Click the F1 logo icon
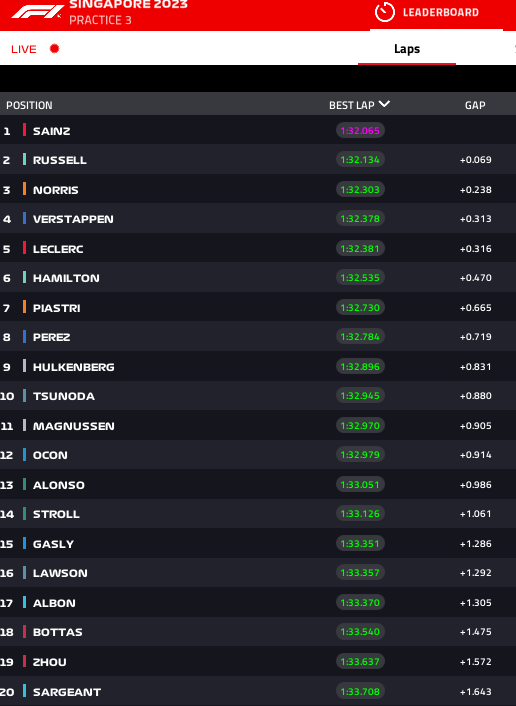 pyautogui.click(x=38, y=11)
